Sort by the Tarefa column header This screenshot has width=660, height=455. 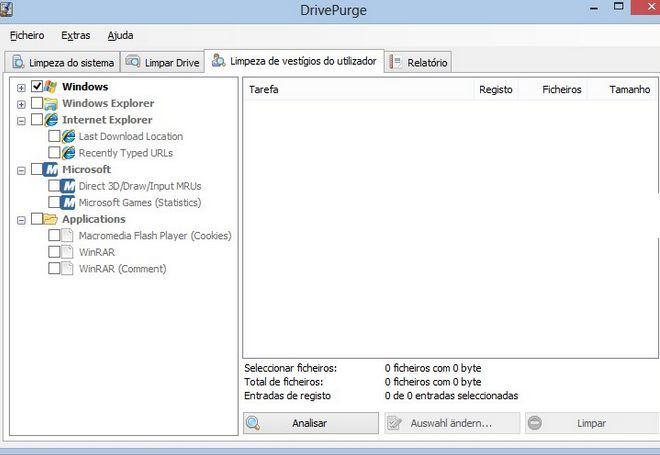358,90
